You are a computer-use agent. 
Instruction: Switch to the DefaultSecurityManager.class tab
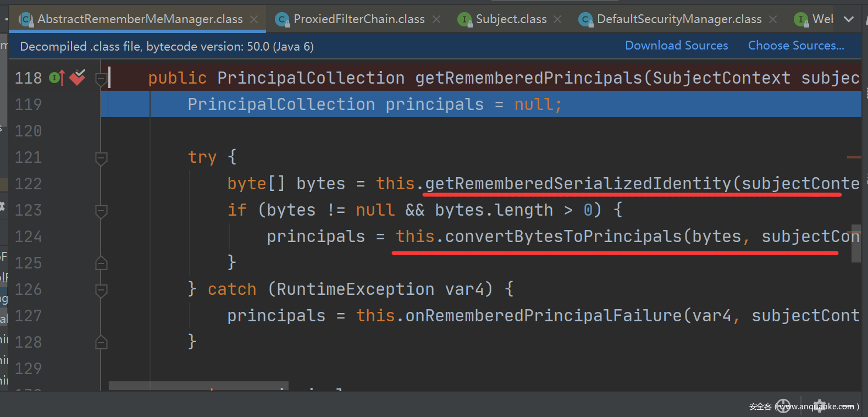[679, 19]
